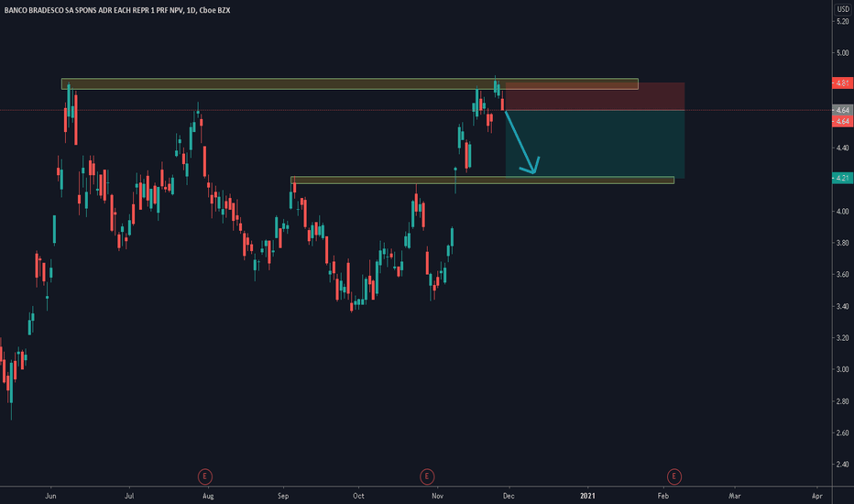Click the 2.40 price axis value
This screenshot has height=504, width=854.
click(x=843, y=465)
